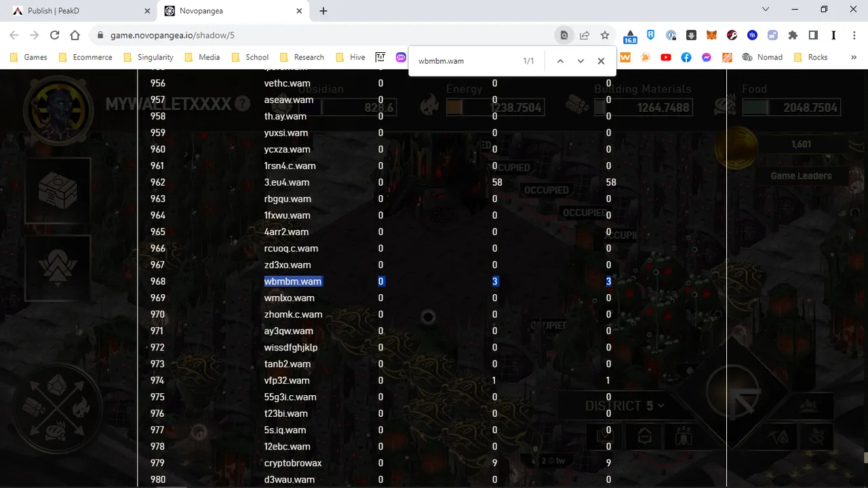Open the browser home page
The width and height of the screenshot is (868, 488).
pyautogui.click(x=75, y=35)
